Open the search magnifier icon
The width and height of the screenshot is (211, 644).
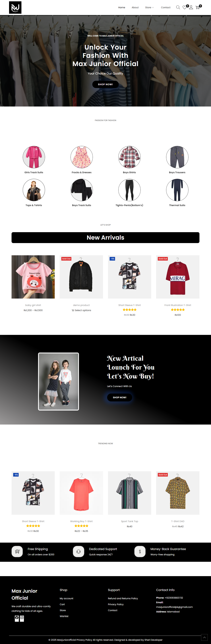coord(178,7)
